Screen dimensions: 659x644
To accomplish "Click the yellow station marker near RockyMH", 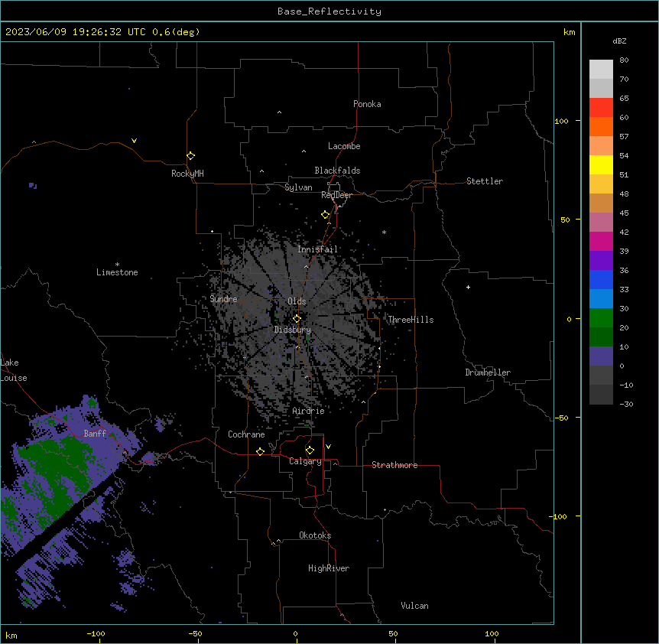I will (x=190, y=156).
